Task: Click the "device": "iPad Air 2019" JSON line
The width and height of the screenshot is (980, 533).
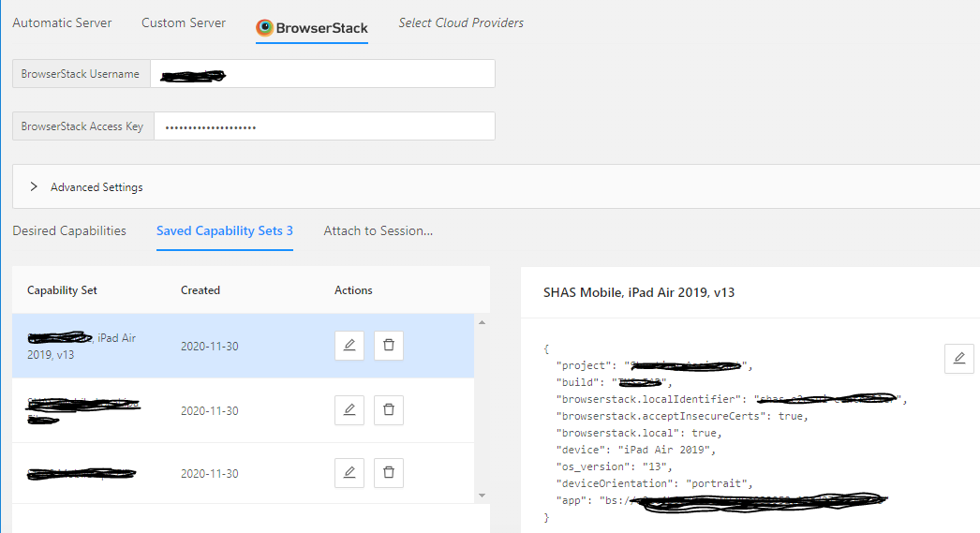Action: (635, 450)
